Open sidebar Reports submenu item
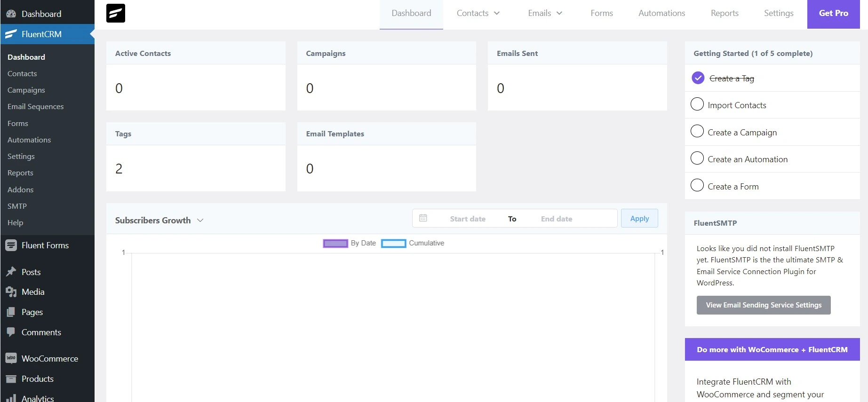This screenshot has width=868, height=402. click(x=20, y=173)
